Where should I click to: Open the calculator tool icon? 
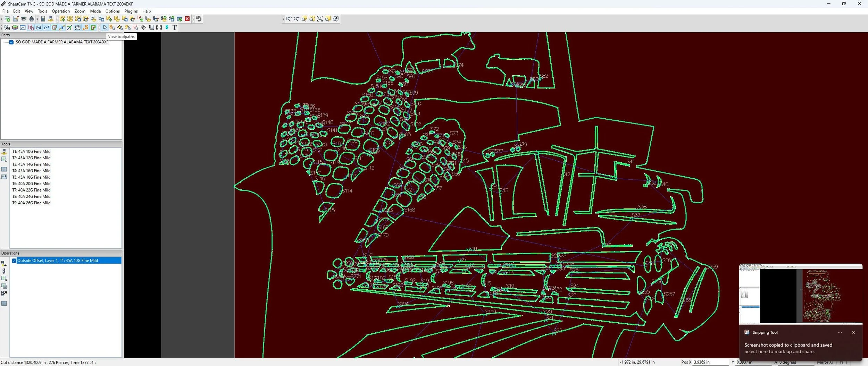click(x=43, y=19)
